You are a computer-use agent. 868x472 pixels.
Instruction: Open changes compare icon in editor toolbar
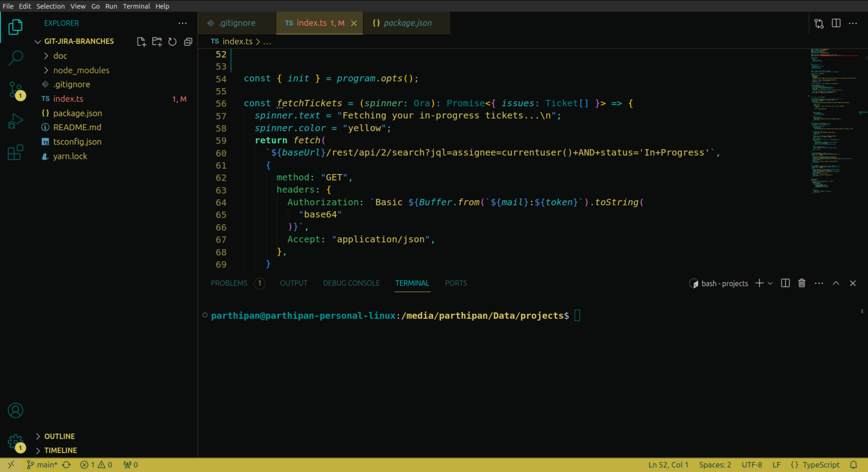819,23
